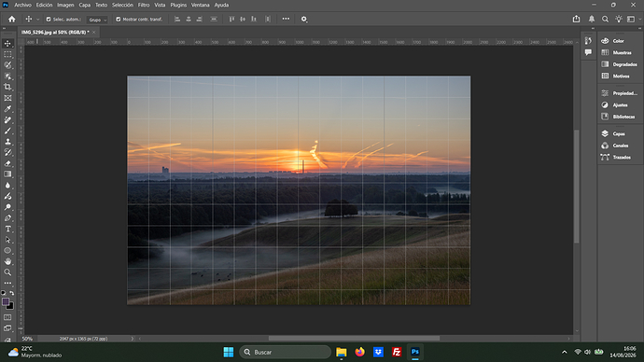Image resolution: width=644 pixels, height=362 pixels.
Task: Select the Brush tool
Action: (7, 131)
